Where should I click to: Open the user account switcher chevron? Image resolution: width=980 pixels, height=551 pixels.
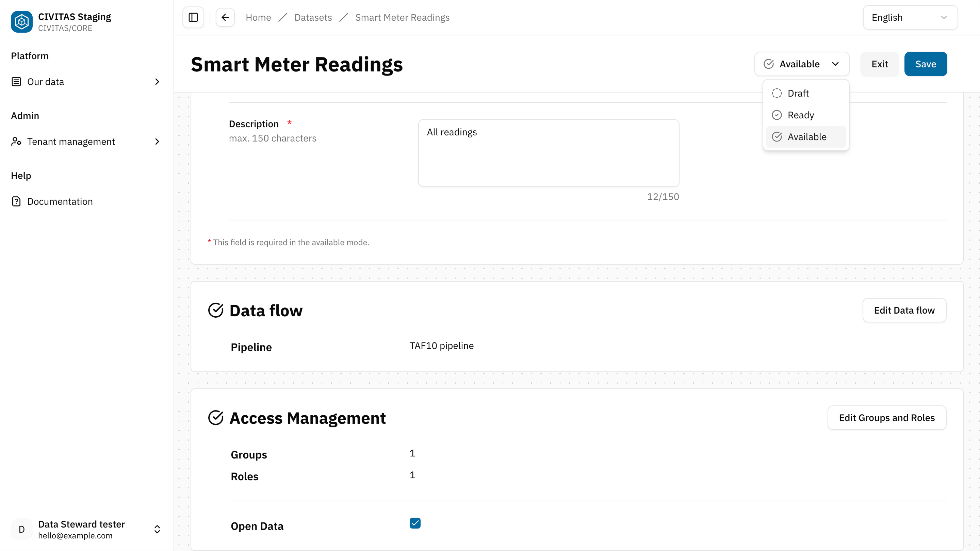coord(157,529)
